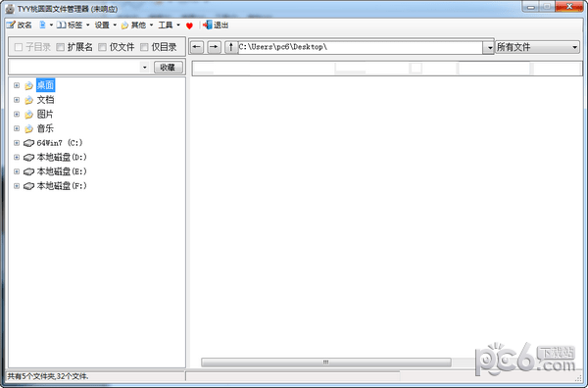Go back with the left arrow button
The image size is (588, 388).
tap(197, 47)
